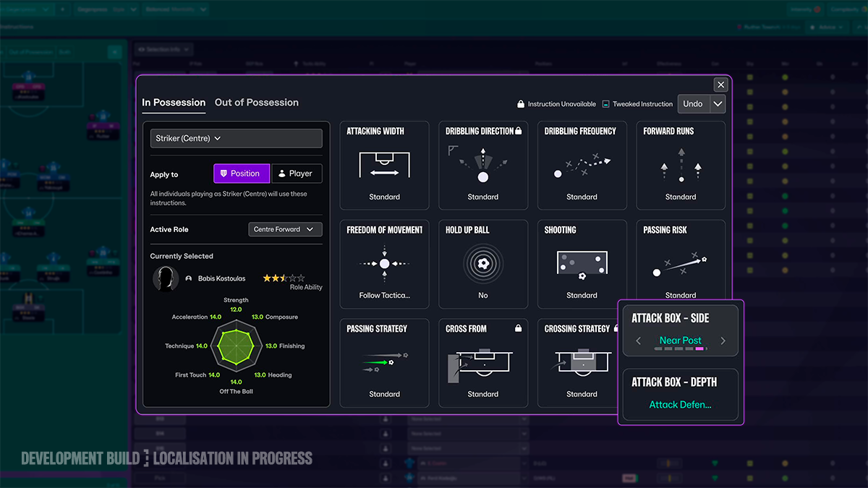Switch to the Out of Possession tab
The height and width of the screenshot is (488, 868).
257,103
